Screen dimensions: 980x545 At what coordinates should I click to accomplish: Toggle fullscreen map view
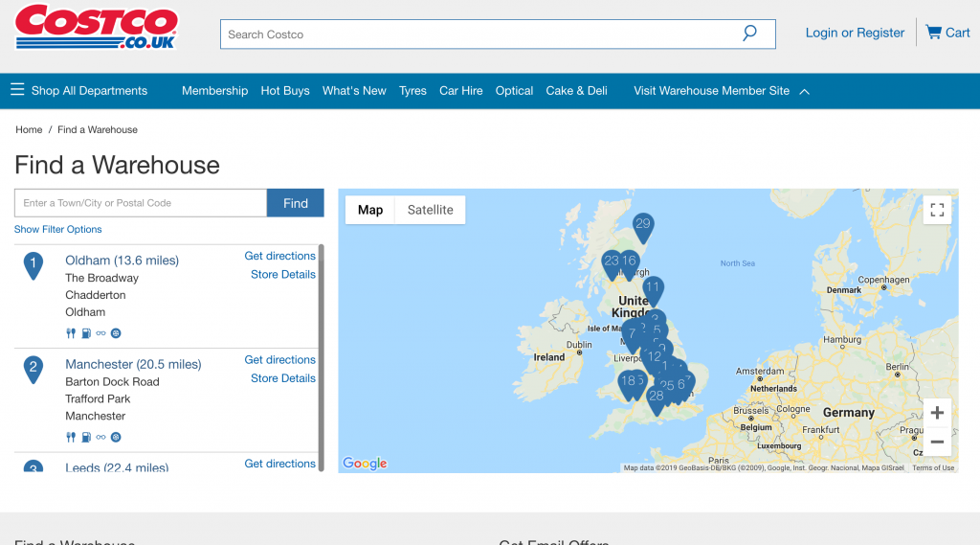[937, 210]
